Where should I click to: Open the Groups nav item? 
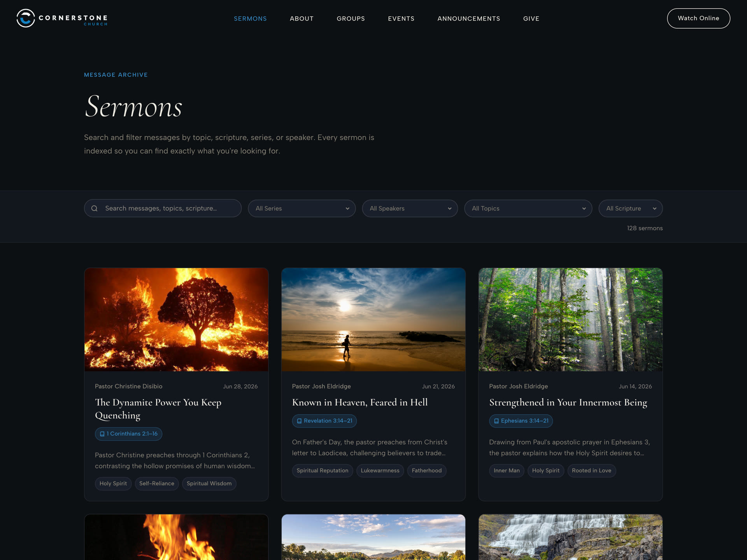pos(351,19)
